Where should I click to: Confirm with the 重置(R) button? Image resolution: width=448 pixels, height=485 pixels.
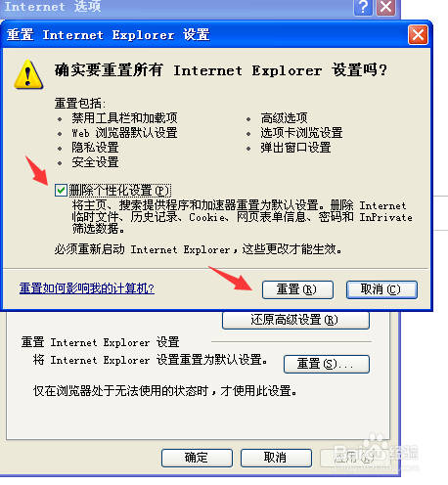tap(297, 289)
